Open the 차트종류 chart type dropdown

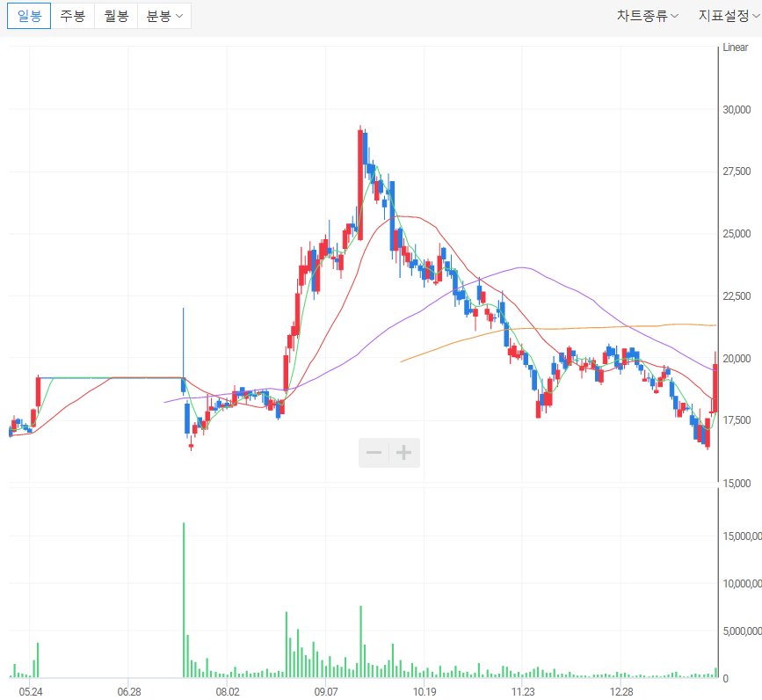(648, 16)
